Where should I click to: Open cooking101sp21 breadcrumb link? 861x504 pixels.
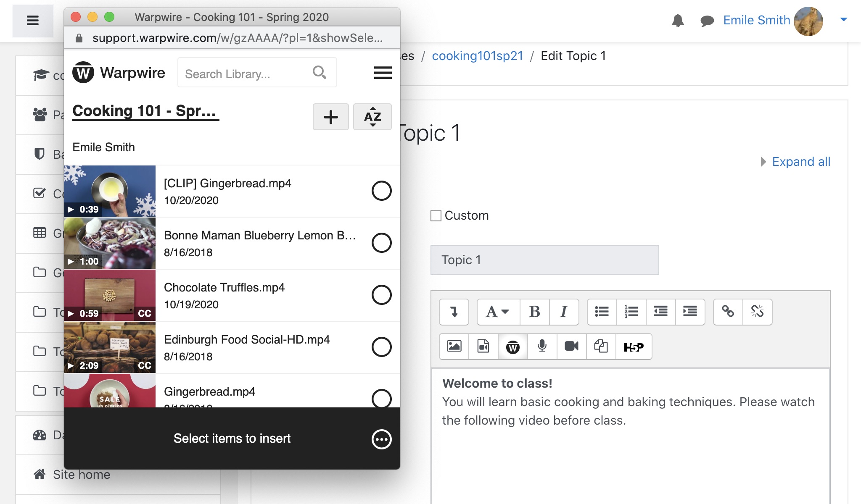(x=478, y=56)
